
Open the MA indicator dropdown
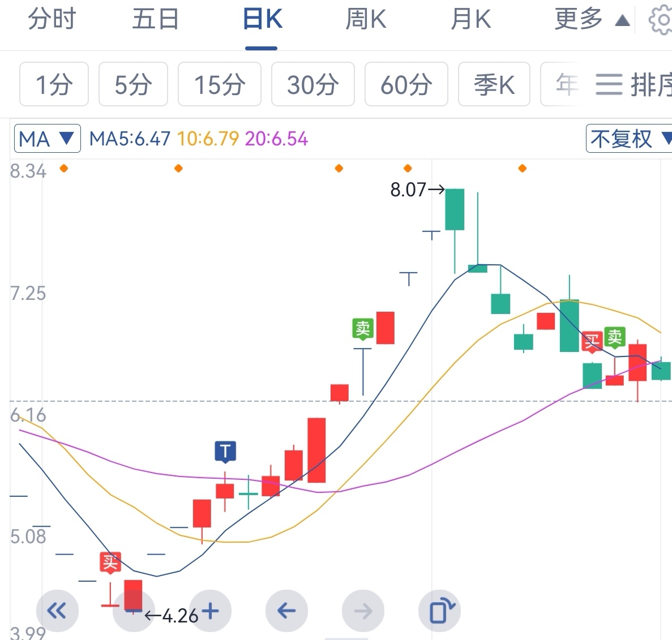[x=47, y=139]
